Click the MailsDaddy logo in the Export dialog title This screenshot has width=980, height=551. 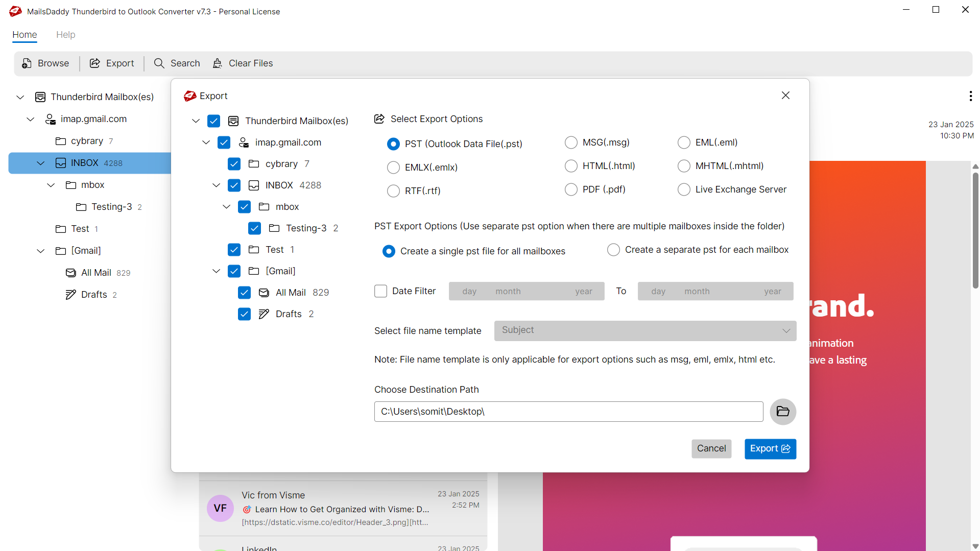tap(190, 96)
